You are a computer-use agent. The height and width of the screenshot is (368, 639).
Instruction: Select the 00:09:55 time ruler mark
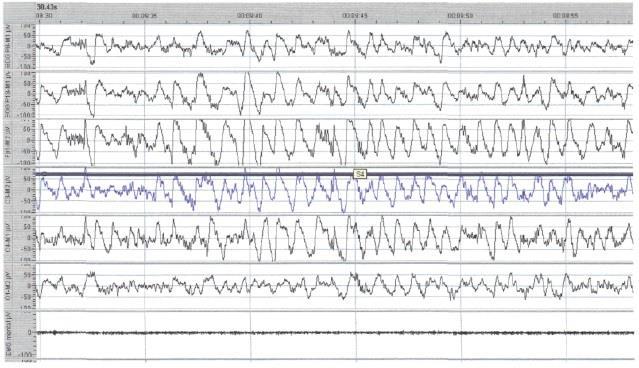point(565,15)
